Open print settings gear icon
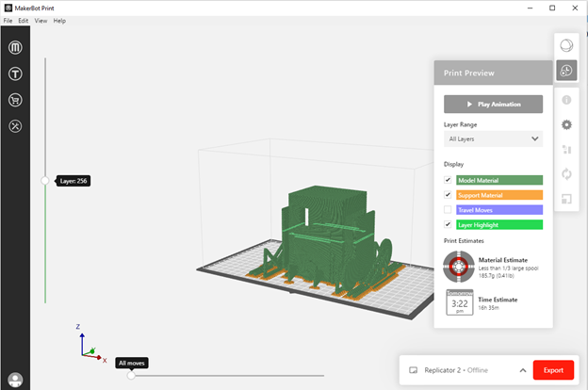 (x=566, y=124)
